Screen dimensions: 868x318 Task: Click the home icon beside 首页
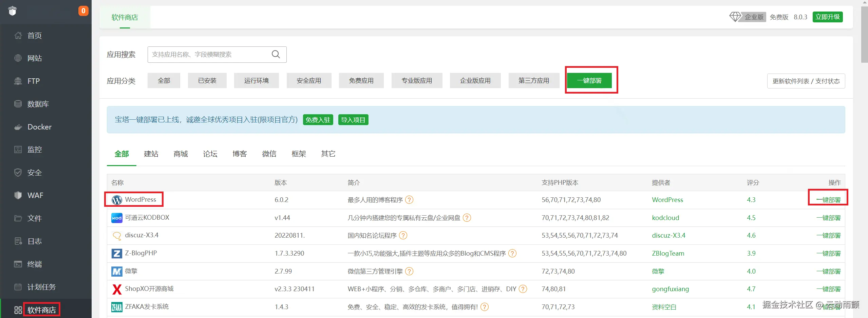click(18, 35)
